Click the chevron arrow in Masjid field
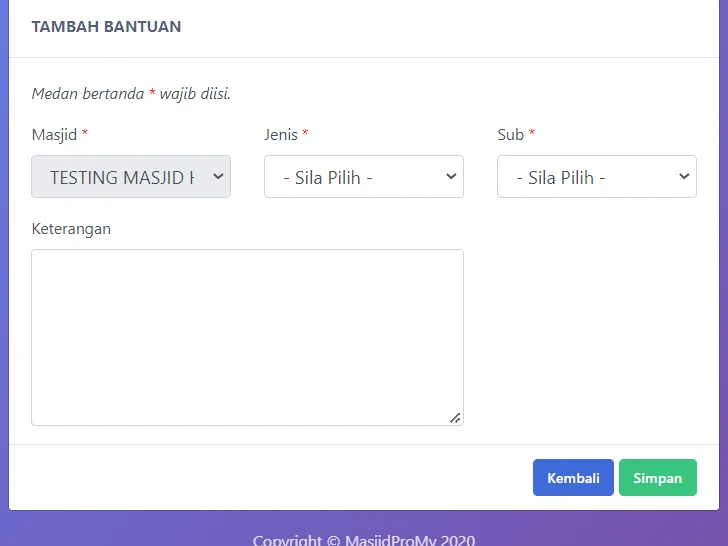Viewport: 728px width, 546px height. pyautogui.click(x=218, y=177)
